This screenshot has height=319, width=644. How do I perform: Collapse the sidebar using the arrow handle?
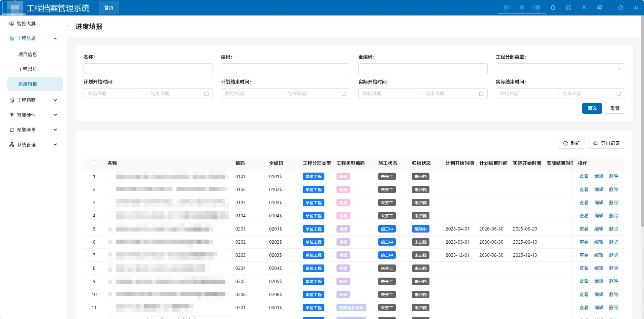(67, 26)
